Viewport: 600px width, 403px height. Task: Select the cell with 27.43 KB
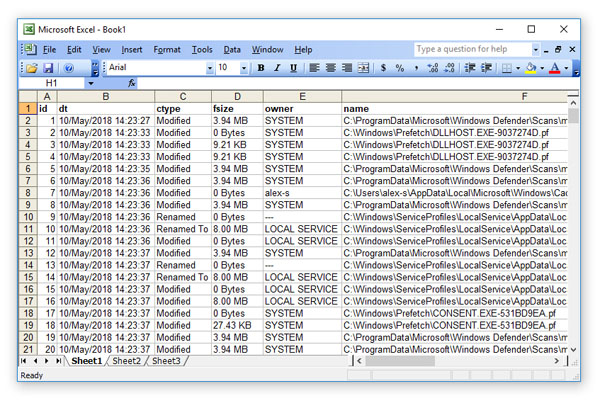tap(237, 325)
